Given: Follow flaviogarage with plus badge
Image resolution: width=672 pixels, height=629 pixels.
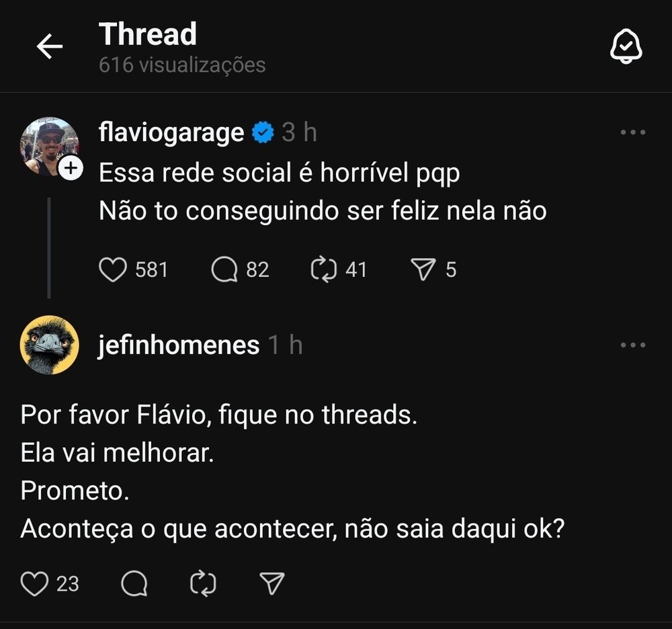Looking at the screenshot, I should click(x=71, y=168).
